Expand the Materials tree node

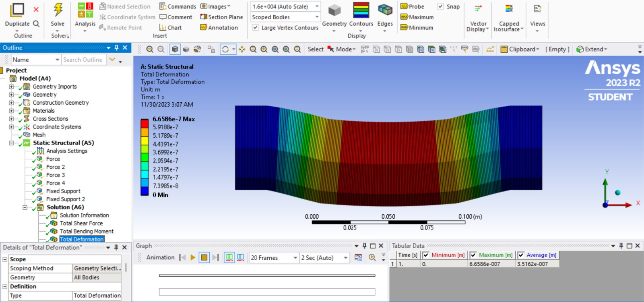coord(11,111)
